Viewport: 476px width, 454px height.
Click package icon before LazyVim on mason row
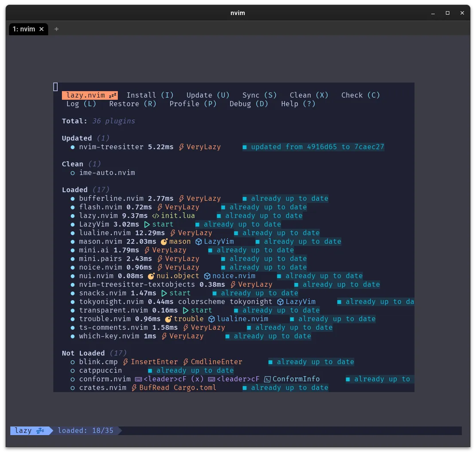[x=199, y=242]
